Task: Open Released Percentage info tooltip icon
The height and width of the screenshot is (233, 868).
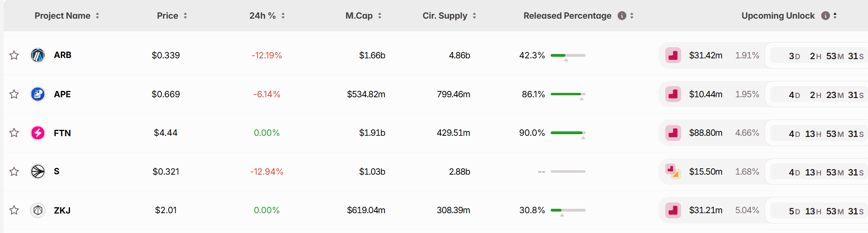Action: click(x=622, y=15)
